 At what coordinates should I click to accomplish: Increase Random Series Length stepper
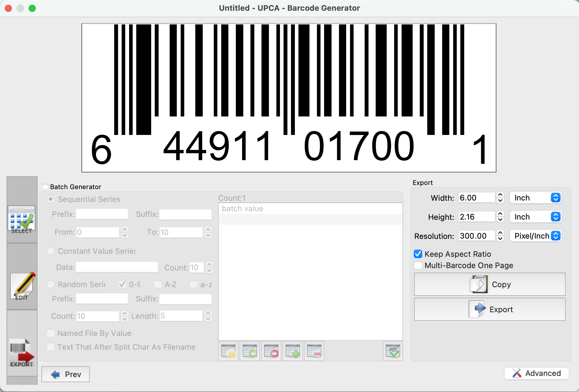(208, 313)
